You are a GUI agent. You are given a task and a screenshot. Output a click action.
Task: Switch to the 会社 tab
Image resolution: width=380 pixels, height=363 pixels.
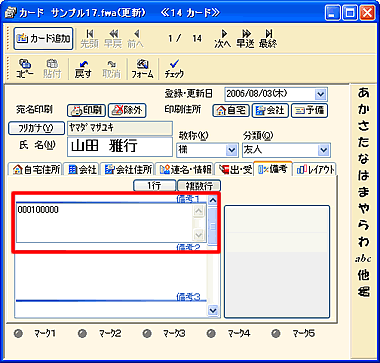tap(81, 169)
